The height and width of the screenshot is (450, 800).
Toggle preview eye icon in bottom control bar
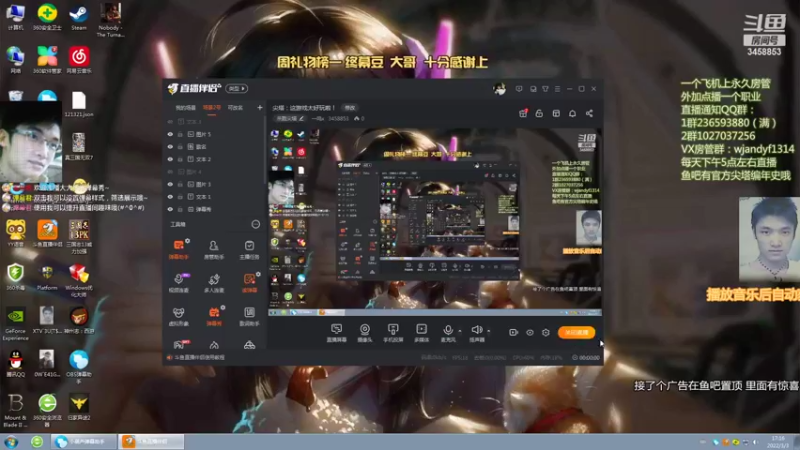click(530, 333)
